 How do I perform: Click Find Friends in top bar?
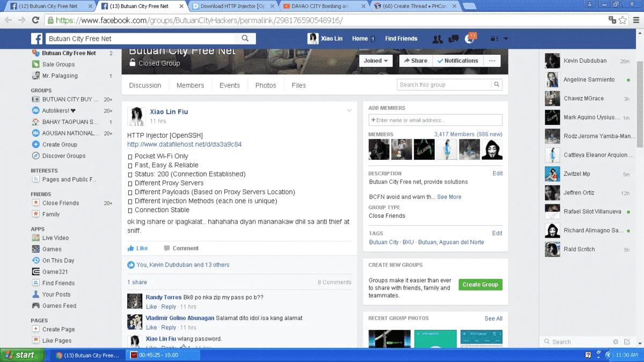[x=401, y=39]
